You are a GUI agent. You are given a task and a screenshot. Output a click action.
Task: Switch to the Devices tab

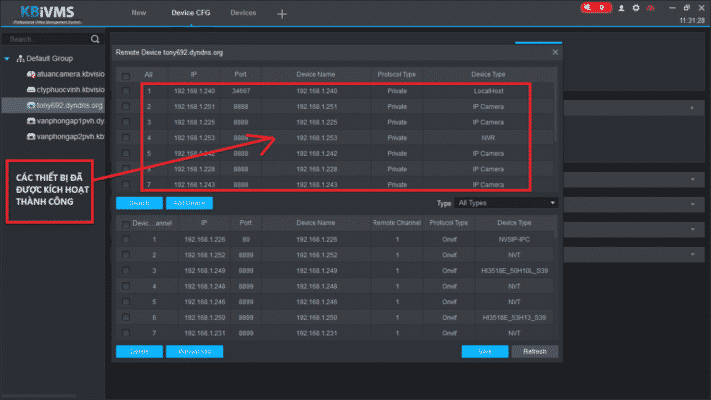(x=243, y=13)
